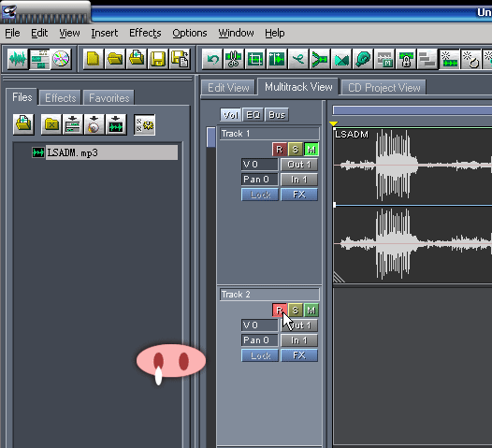Screen dimensions: 492x448
Task: Switch to waveform edit view icon
Action: 18,59
